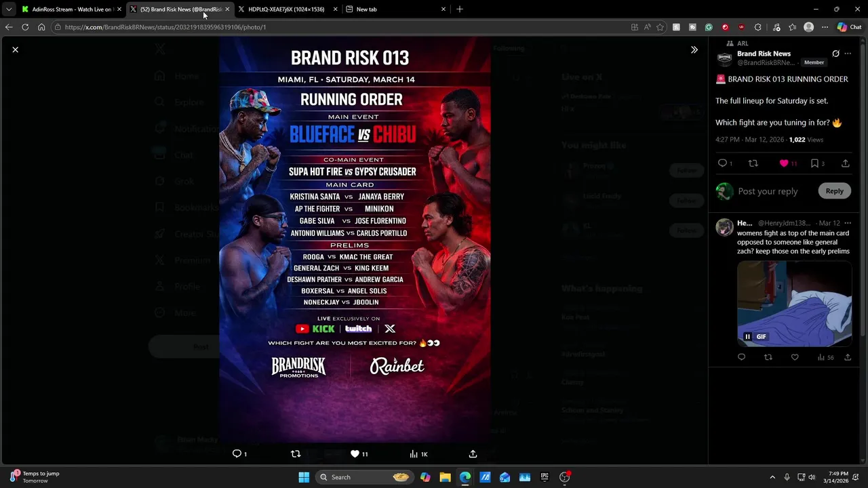Like HenryJdm's comment
This screenshot has height=488, width=868.
pyautogui.click(x=794, y=357)
